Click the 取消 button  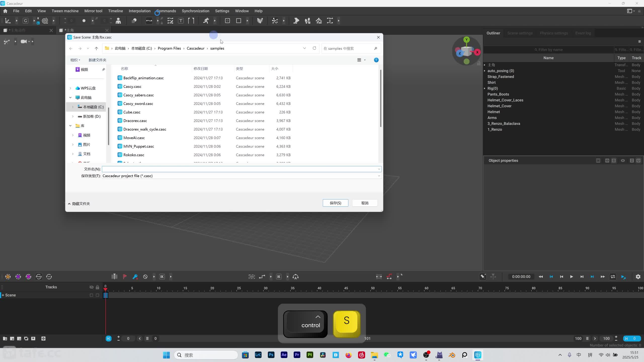(x=365, y=203)
